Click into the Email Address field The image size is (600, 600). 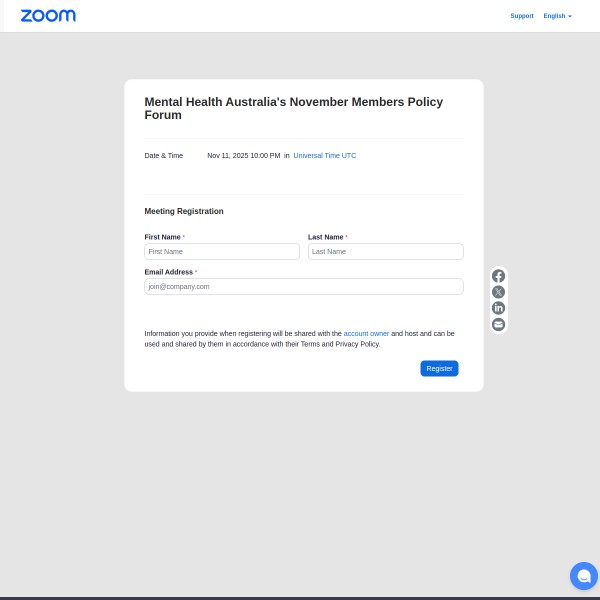[x=303, y=287]
